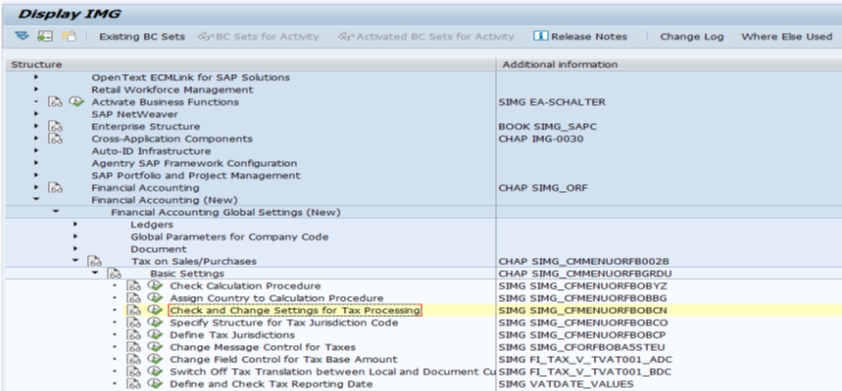
Task: Execute Define Tax Jurisdictions activity
Action: point(155,335)
